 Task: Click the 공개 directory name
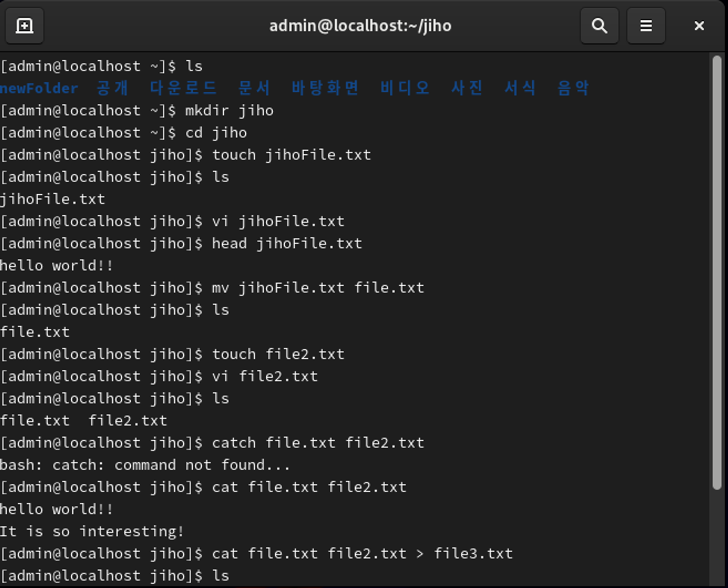(112, 88)
